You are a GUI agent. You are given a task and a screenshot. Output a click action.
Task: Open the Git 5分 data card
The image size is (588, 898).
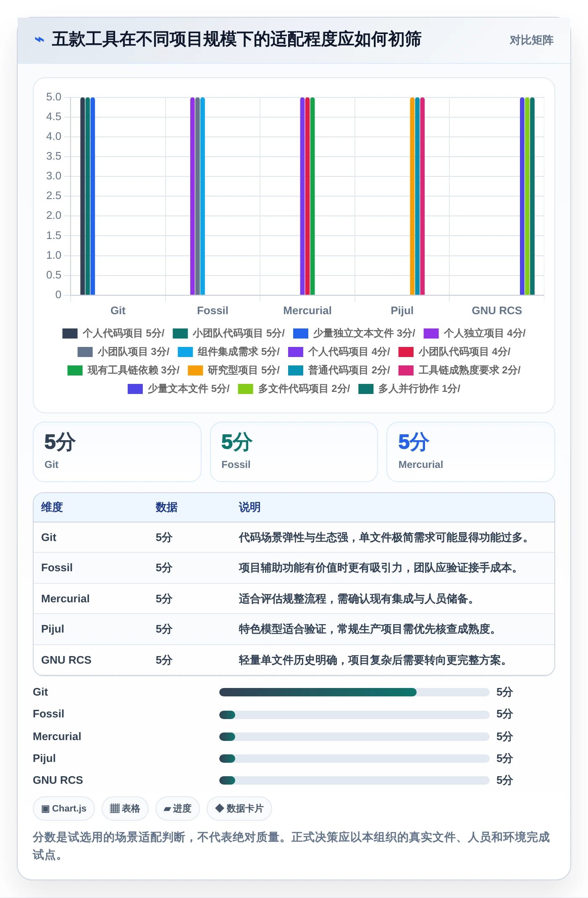[x=117, y=452]
